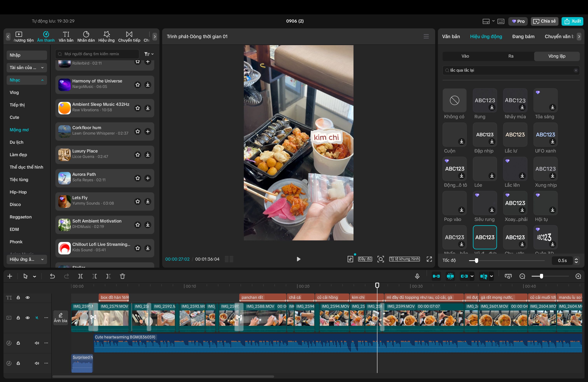Click the Nhập import button

click(x=27, y=55)
